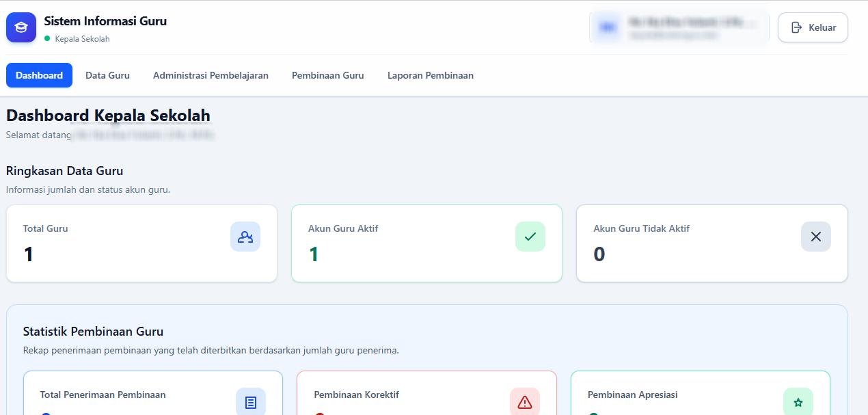Click the Sistem Informasi Guru title
Viewport: 868px width, 415px height.
[x=105, y=21]
